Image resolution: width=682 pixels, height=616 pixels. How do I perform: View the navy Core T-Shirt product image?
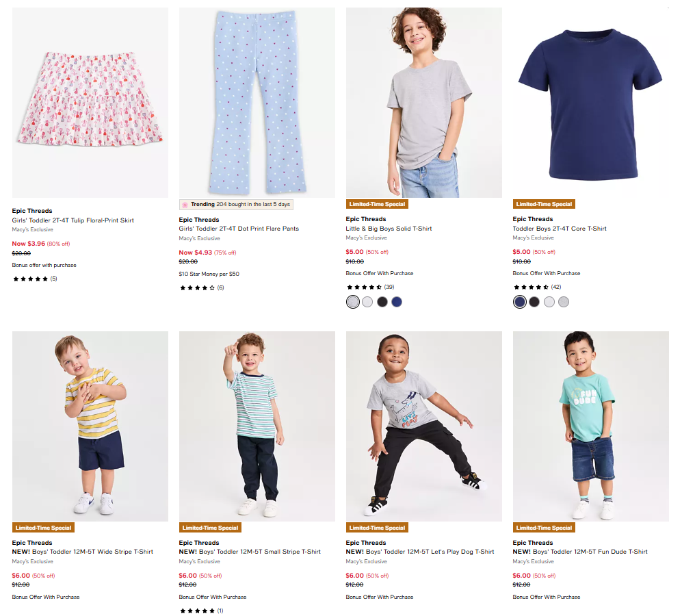pos(591,103)
